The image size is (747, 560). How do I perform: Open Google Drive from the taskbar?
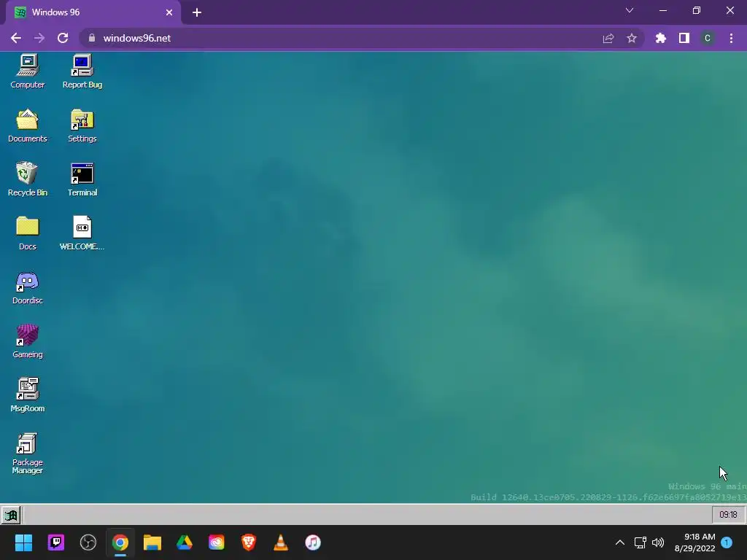click(185, 542)
